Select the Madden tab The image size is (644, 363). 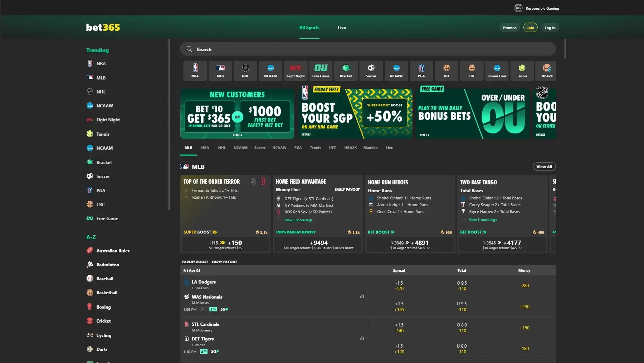pyautogui.click(x=370, y=148)
